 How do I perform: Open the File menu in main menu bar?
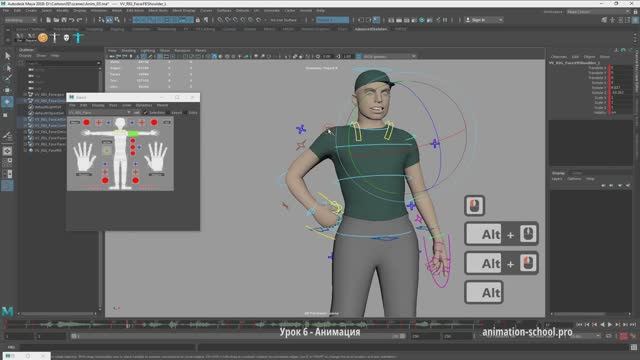[x=6, y=11]
